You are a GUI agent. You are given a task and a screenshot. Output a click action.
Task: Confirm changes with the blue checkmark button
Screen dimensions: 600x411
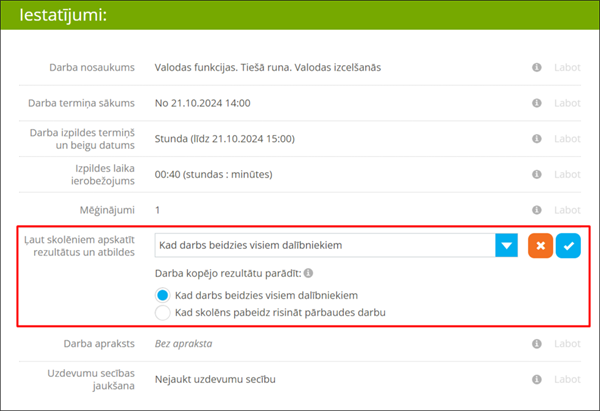(568, 246)
